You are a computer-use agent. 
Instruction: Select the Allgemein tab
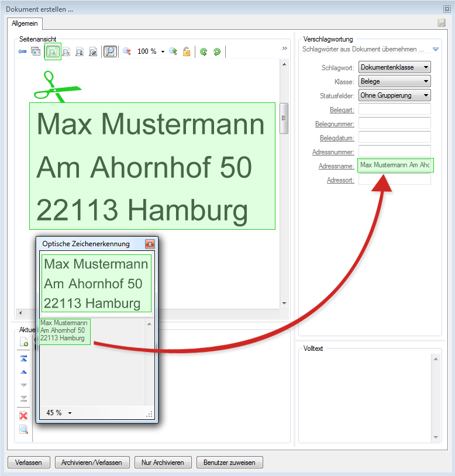point(25,23)
